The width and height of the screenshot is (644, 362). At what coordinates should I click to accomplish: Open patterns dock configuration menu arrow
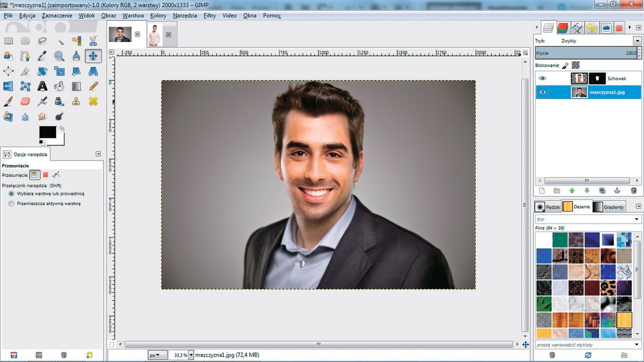click(x=638, y=206)
